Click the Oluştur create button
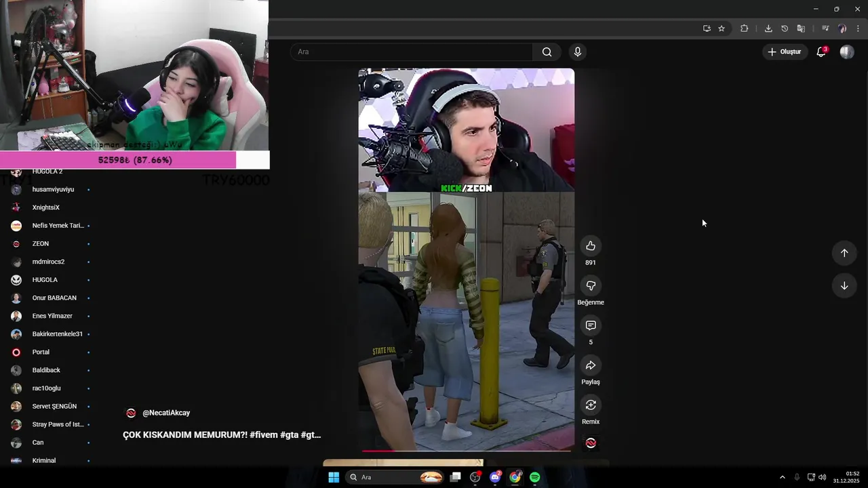Screen dimensions: 868x488 tap(785, 52)
